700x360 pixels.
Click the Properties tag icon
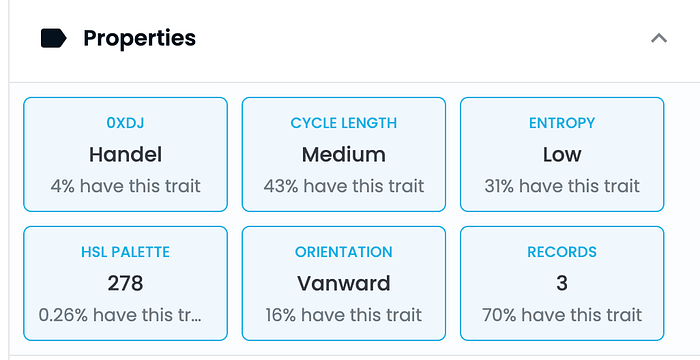54,38
